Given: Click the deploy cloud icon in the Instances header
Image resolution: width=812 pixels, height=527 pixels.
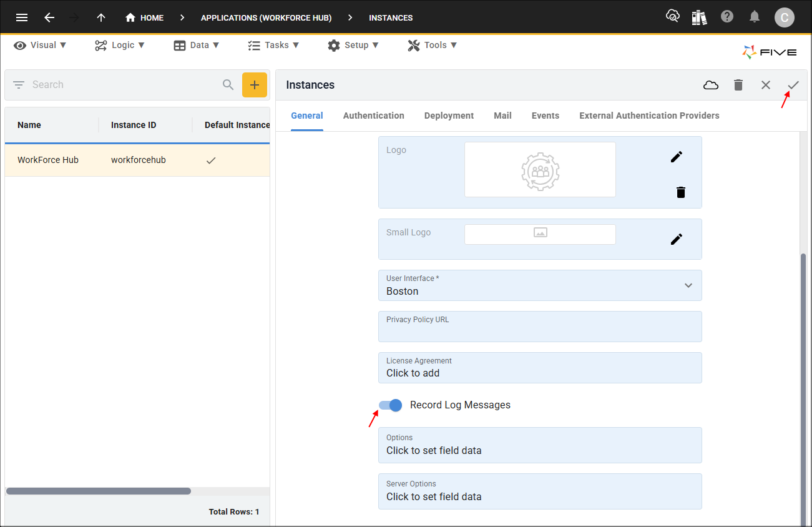Looking at the screenshot, I should coord(711,85).
